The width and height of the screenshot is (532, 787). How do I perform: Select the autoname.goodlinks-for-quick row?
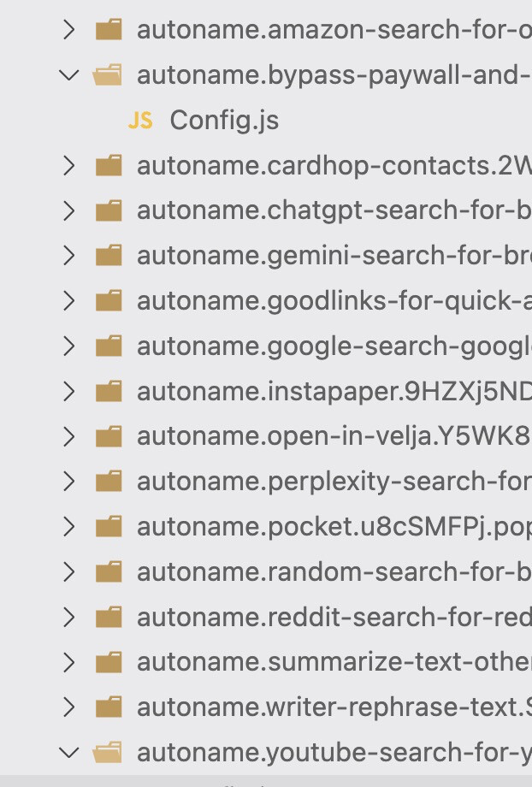tap(266, 301)
